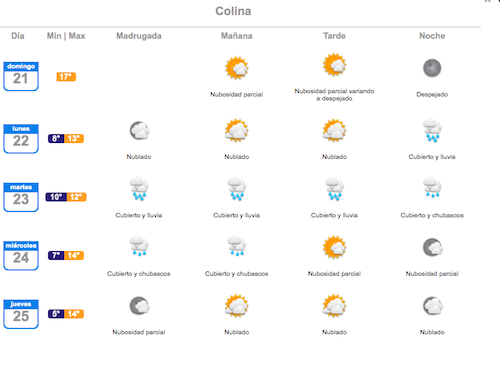Image resolution: width=500 pixels, height=377 pixels.
Task: Select jueves 25 mañana cloudy sun icon
Action: [x=236, y=306]
